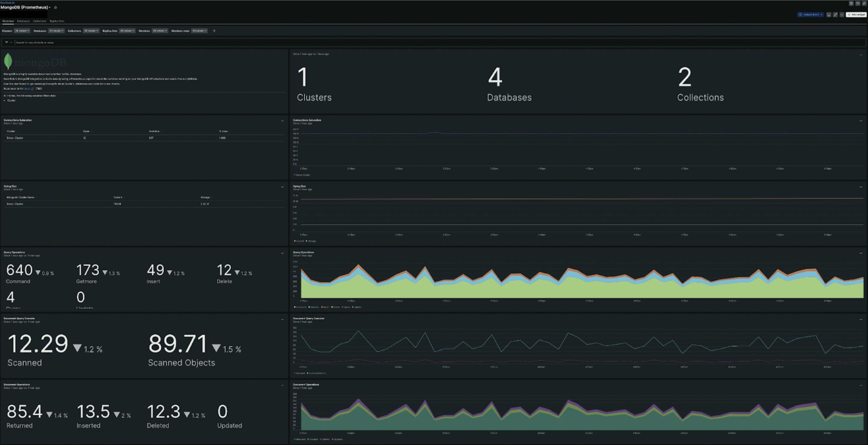Image resolution: width=868 pixels, height=445 pixels.
Task: Switch to the Replica Sets tab
Action: (57, 21)
